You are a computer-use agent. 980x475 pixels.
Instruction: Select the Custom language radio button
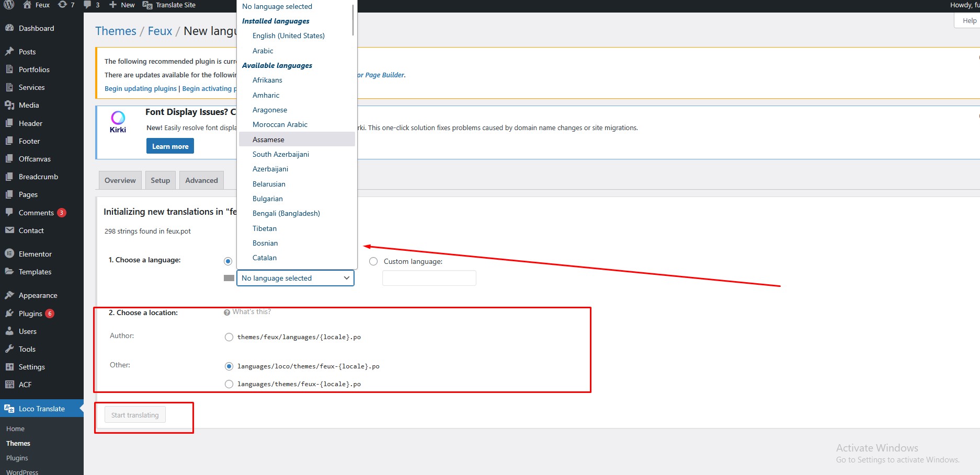(x=373, y=261)
